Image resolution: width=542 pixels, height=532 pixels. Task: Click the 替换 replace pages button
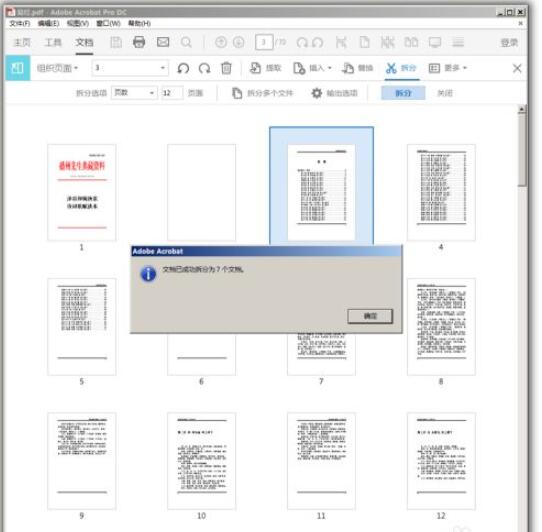pos(357,68)
